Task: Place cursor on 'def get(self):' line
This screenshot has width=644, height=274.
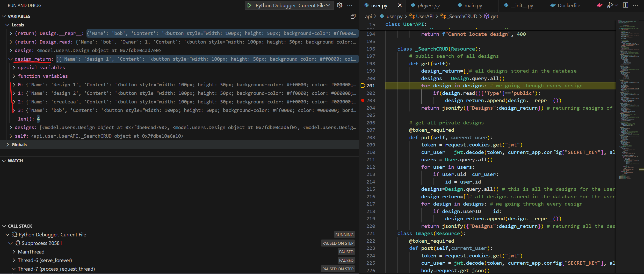Action: (x=430, y=64)
